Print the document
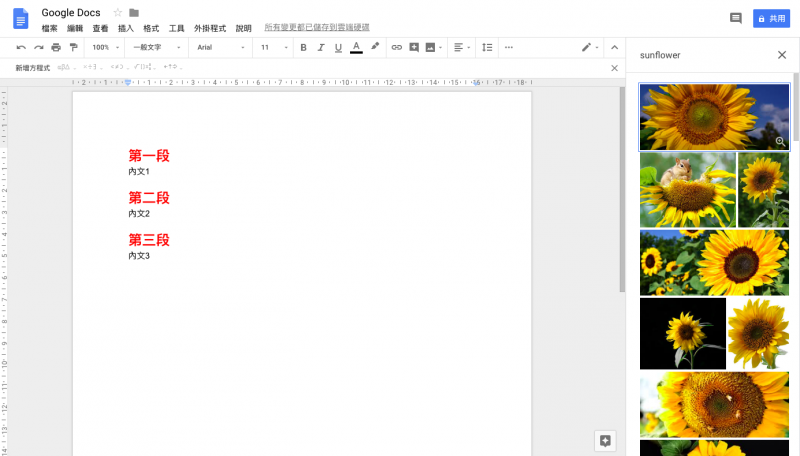Image resolution: width=800 pixels, height=456 pixels. pyautogui.click(x=56, y=47)
